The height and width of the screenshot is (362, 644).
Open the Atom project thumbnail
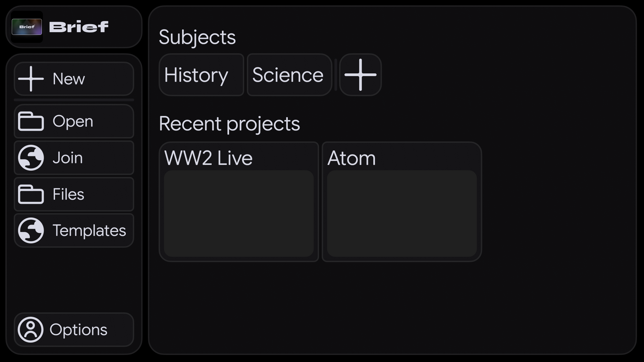coord(402,214)
